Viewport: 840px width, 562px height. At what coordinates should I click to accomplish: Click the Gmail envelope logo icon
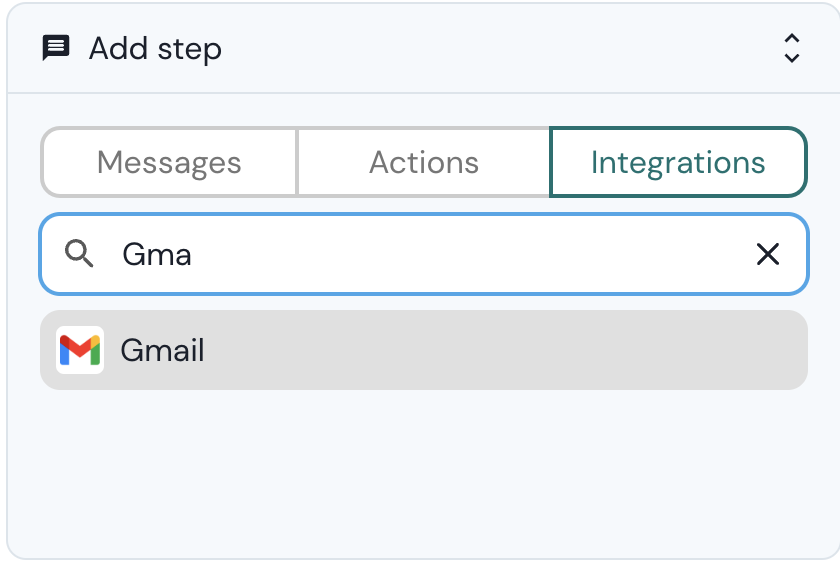pos(80,350)
